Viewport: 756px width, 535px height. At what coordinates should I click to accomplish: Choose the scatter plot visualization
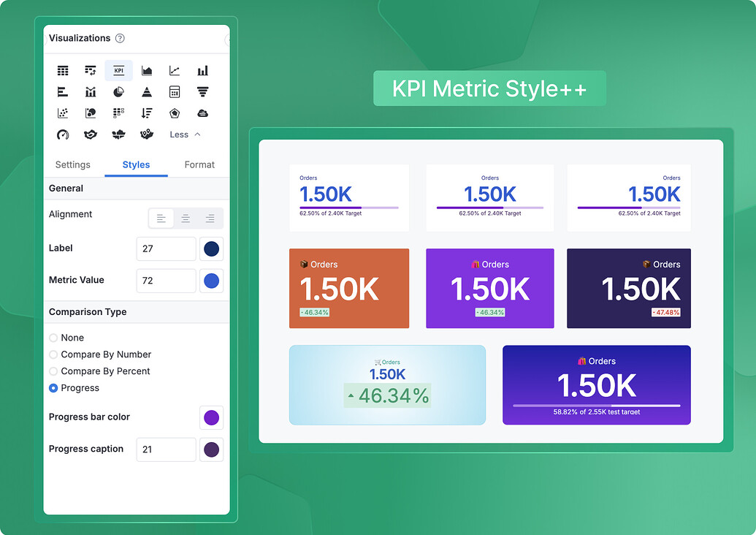click(x=63, y=113)
